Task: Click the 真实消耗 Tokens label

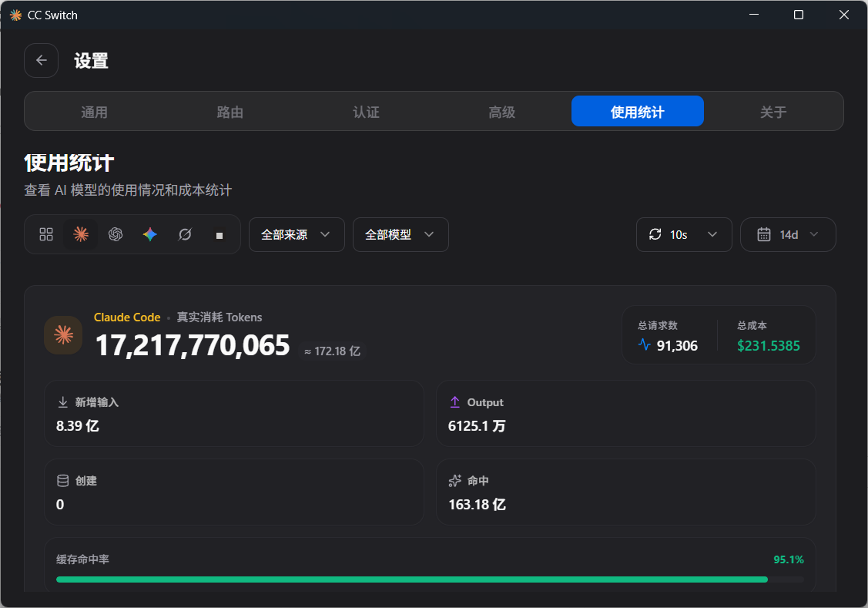Action: [x=220, y=317]
